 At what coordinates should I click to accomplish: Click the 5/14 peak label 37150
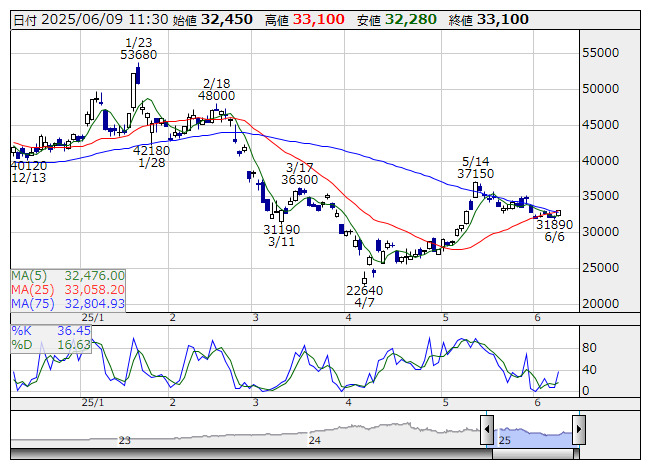tap(476, 173)
